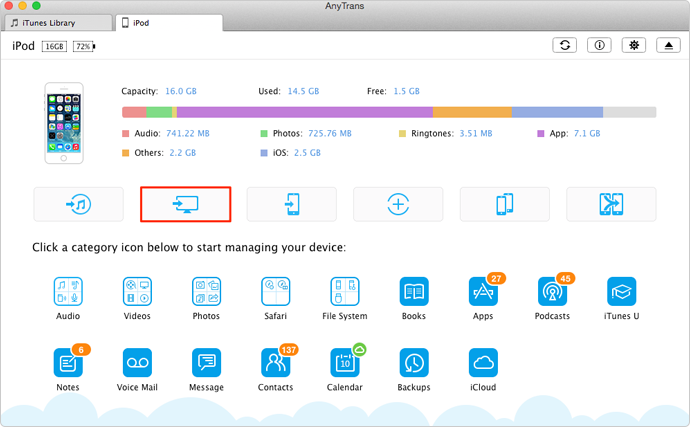This screenshot has width=690, height=427.
Task: Click the Used value 14.5 GB
Action: click(x=303, y=91)
